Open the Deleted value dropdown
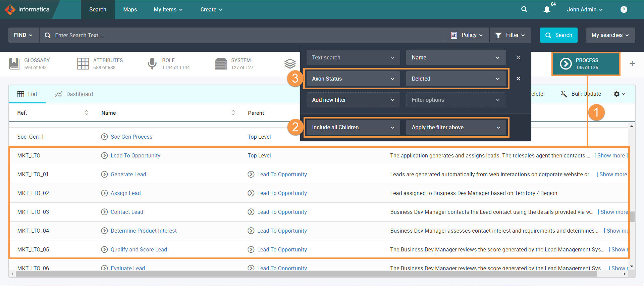The image size is (644, 286). point(456,79)
